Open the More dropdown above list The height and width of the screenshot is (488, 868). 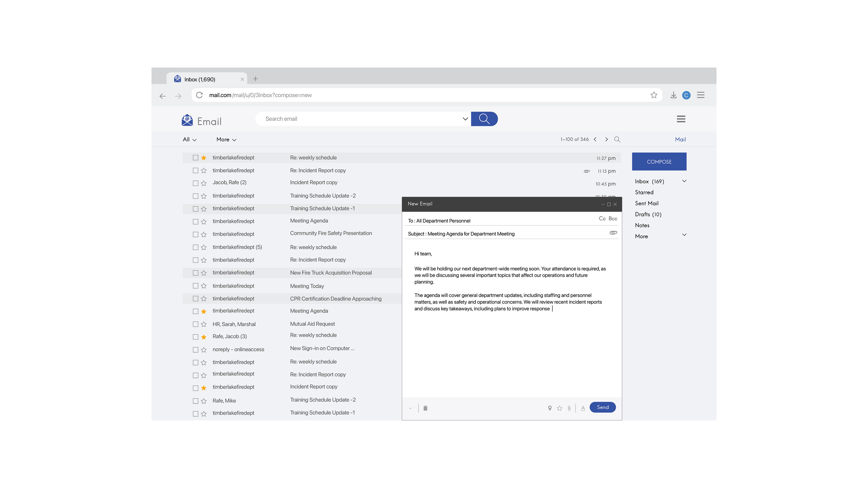pyautogui.click(x=226, y=139)
